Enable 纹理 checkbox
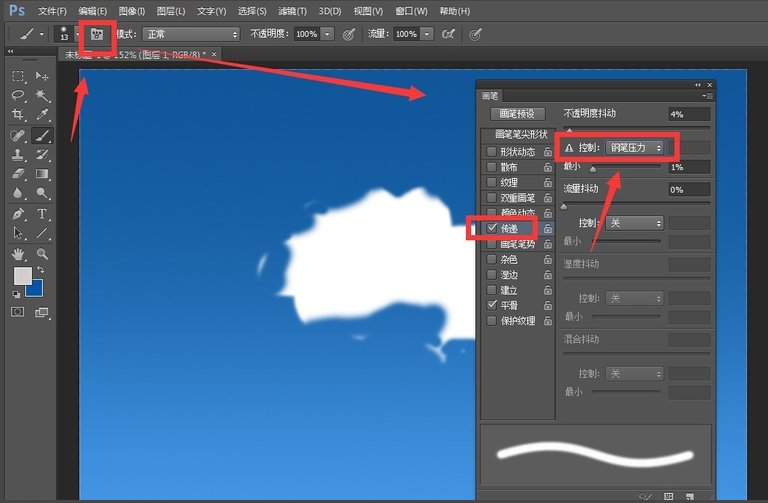768x503 pixels. pos(491,182)
